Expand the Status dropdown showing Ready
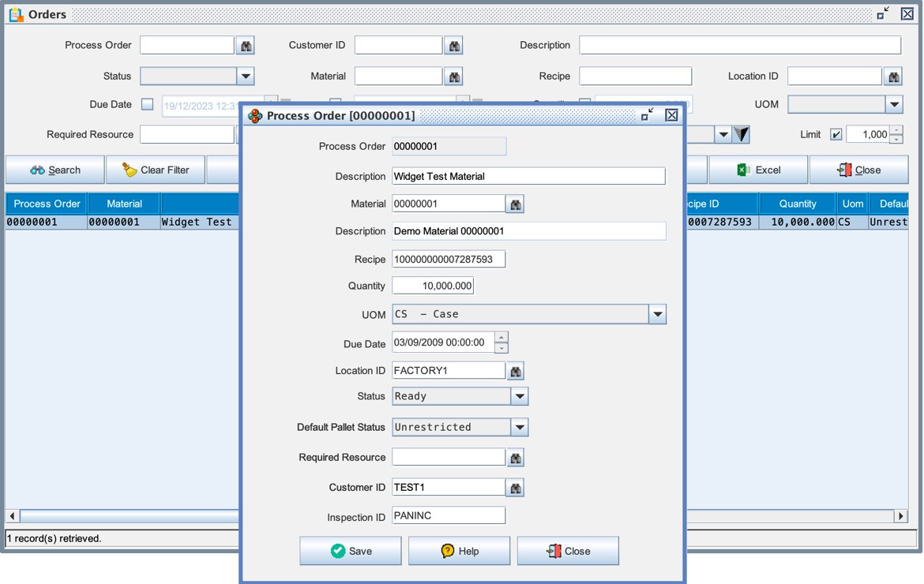 coord(519,396)
